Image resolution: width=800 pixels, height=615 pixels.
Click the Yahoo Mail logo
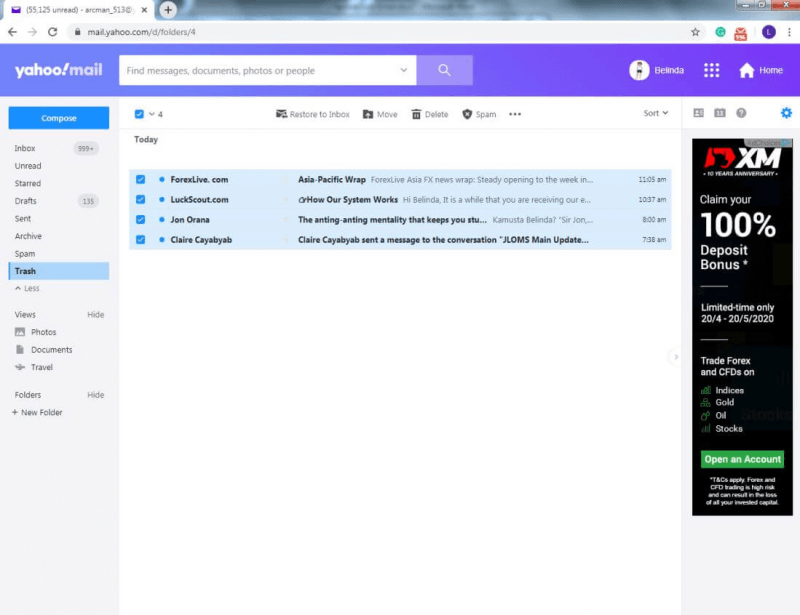click(x=59, y=70)
